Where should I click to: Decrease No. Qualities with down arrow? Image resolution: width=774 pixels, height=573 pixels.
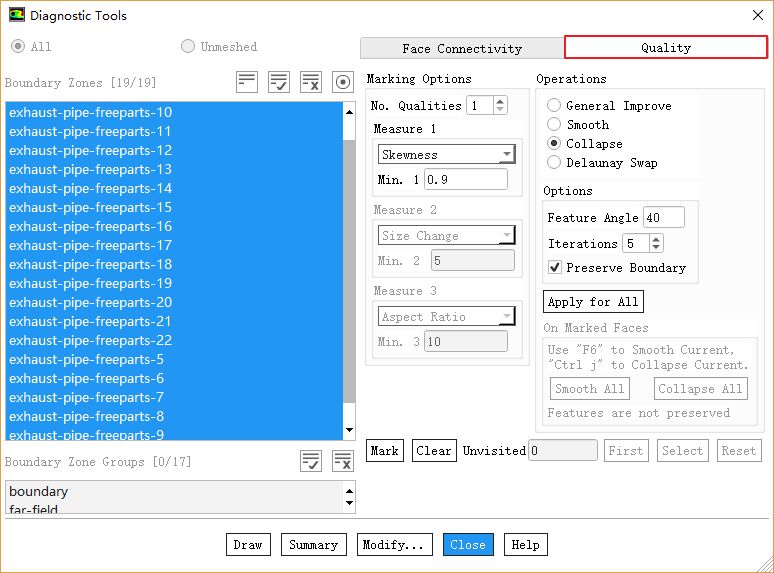(x=500, y=109)
